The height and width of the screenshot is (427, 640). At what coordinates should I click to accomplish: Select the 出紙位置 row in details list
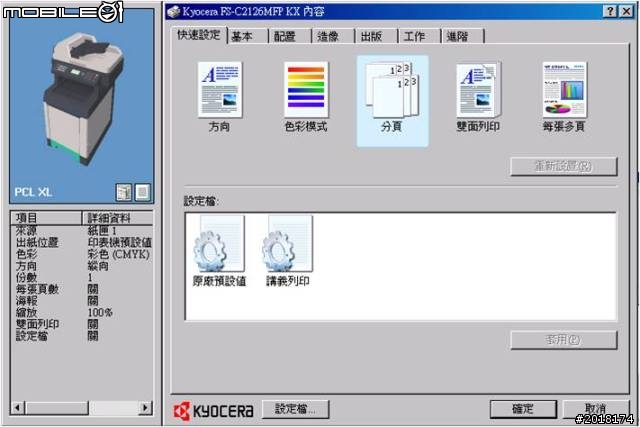(82, 242)
